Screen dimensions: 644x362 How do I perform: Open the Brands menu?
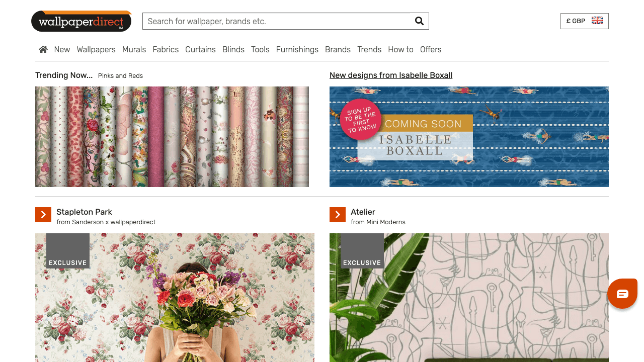[x=338, y=49]
